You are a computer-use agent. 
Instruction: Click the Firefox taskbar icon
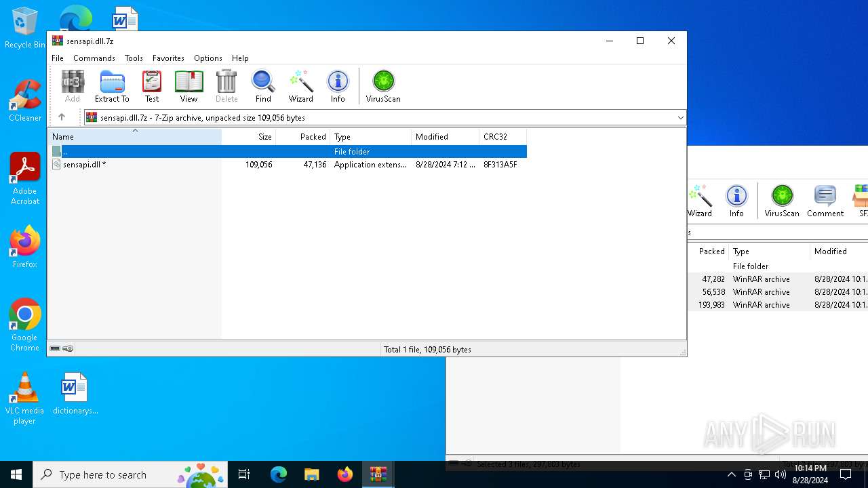tap(344, 474)
